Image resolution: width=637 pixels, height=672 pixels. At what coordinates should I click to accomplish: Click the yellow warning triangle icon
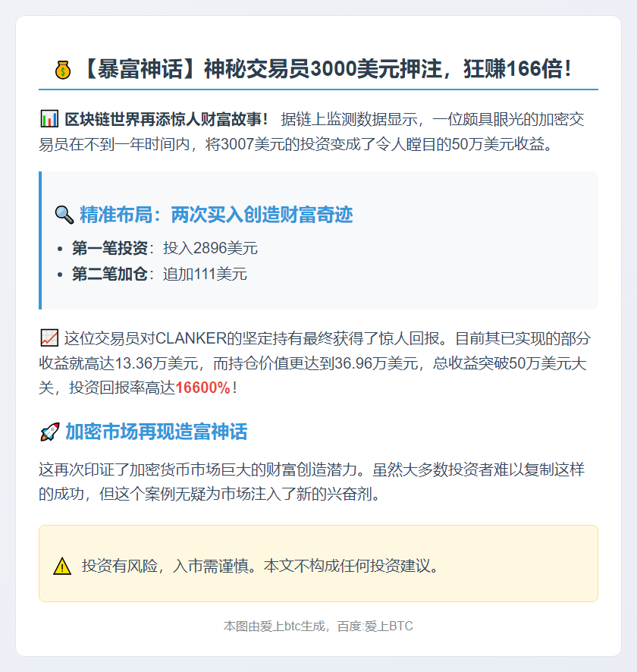pyautogui.click(x=62, y=566)
